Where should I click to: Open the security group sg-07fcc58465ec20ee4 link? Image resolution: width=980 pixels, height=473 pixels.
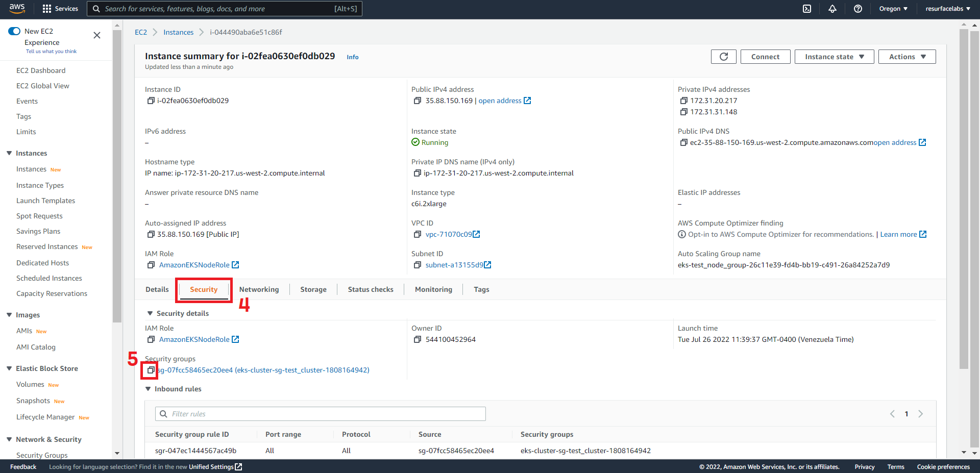(263, 370)
